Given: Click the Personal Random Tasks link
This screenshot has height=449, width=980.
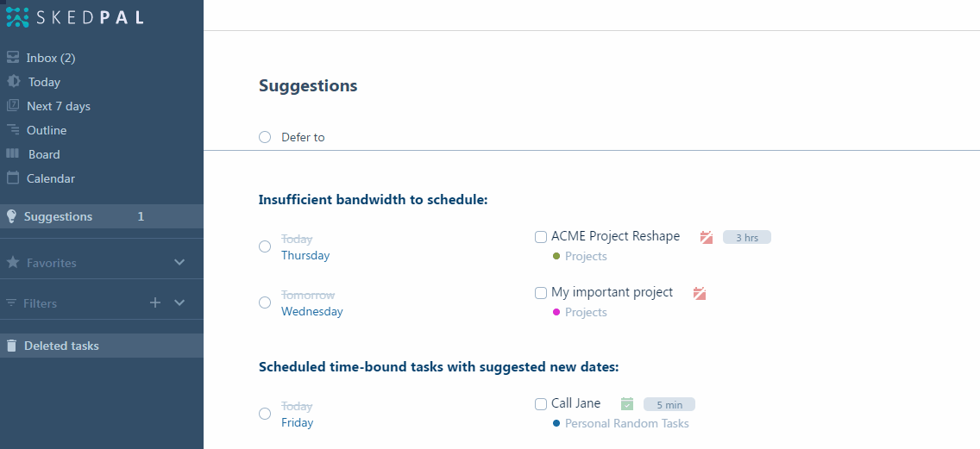Looking at the screenshot, I should tap(626, 423).
